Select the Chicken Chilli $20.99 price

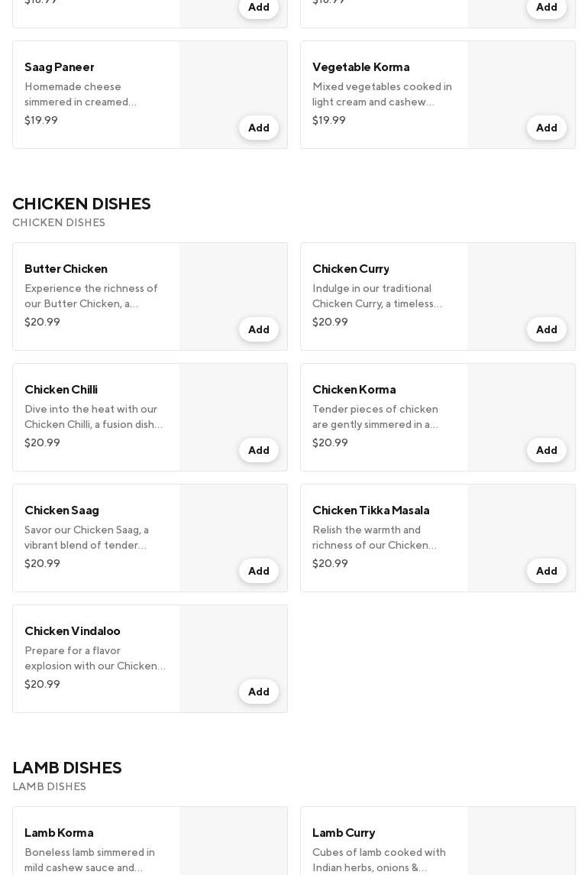(42, 442)
